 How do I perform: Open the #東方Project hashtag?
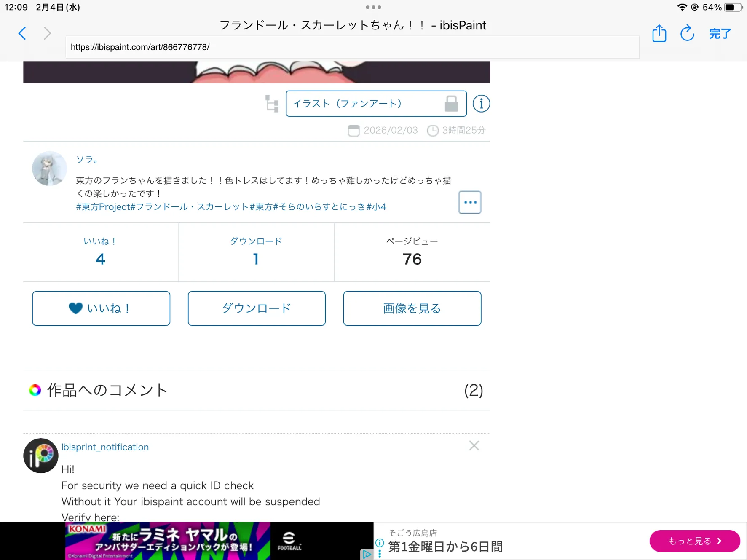click(x=103, y=207)
